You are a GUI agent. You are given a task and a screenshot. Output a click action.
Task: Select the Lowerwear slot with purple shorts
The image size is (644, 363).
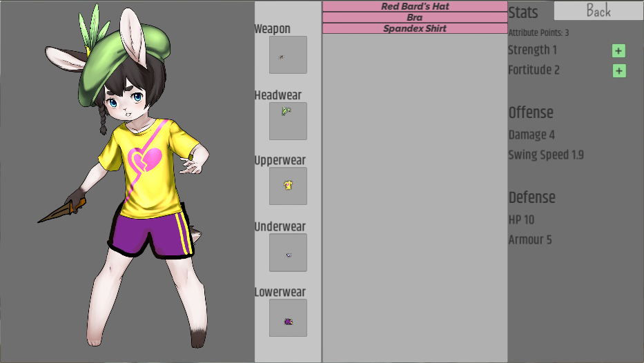point(288,318)
